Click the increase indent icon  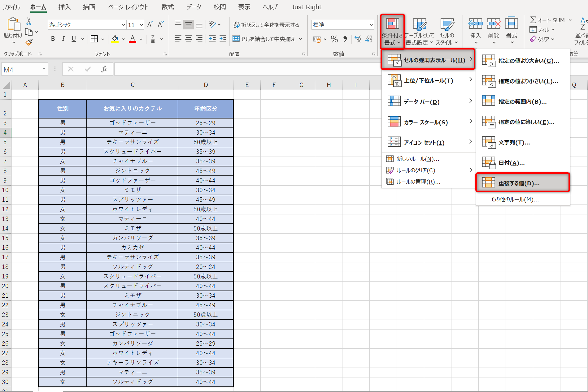[223, 39]
